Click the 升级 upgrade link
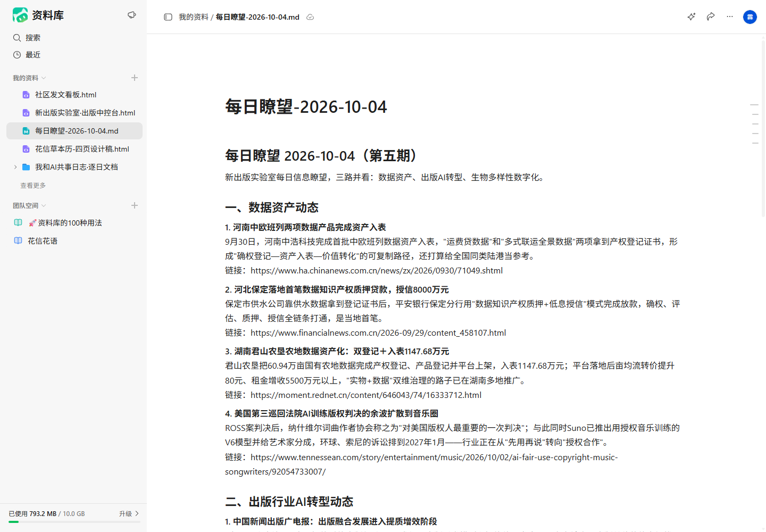766x532 pixels. tap(129, 513)
